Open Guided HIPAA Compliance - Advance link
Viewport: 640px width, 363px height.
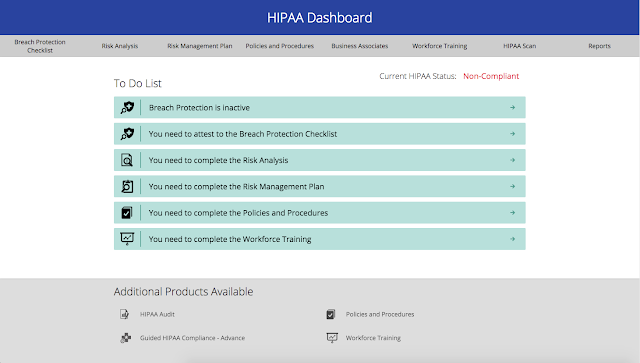click(x=192, y=338)
